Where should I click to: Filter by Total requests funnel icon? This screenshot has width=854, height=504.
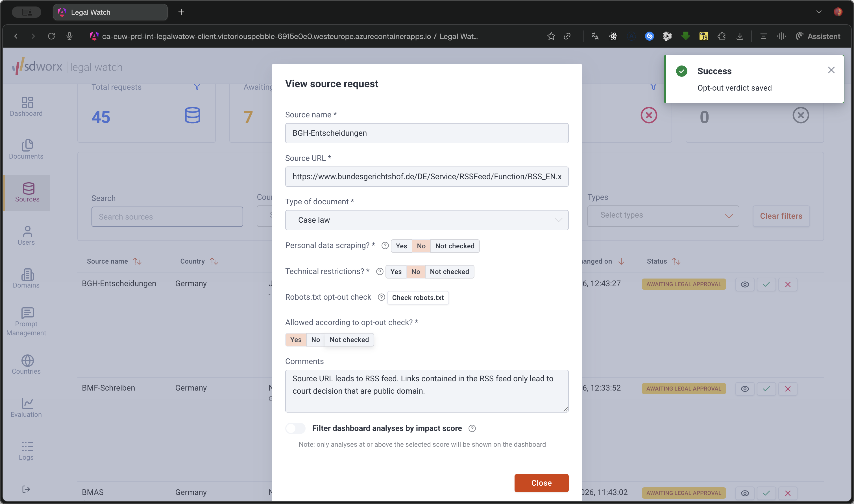point(197,87)
